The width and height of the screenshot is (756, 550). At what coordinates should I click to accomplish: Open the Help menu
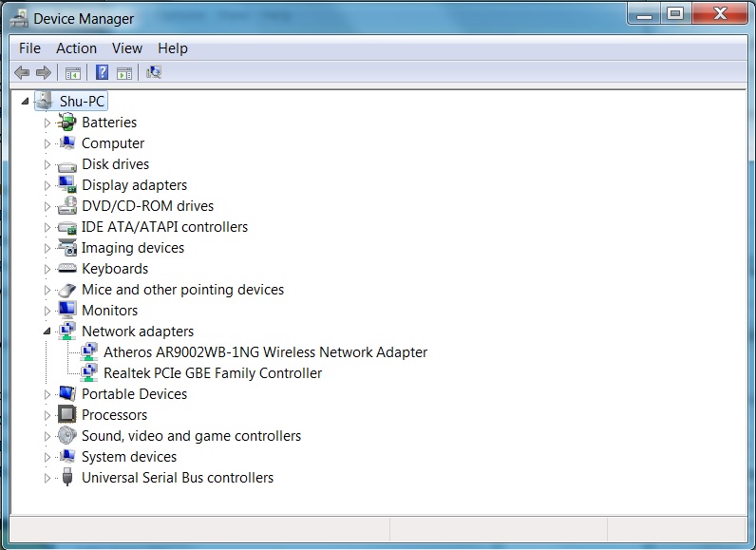click(x=173, y=48)
